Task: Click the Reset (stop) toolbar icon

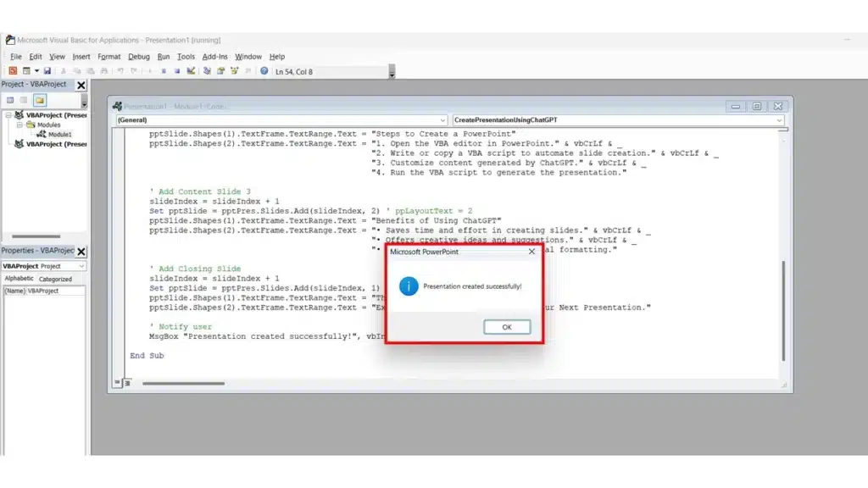Action: pyautogui.click(x=176, y=71)
